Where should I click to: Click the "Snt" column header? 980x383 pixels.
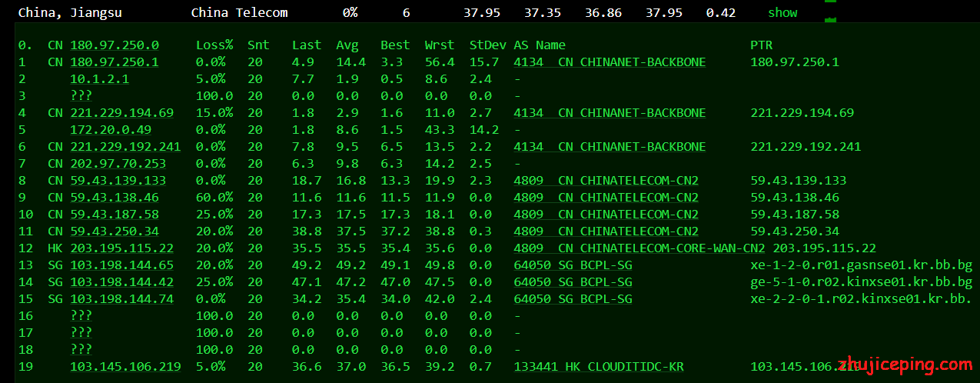(x=258, y=45)
